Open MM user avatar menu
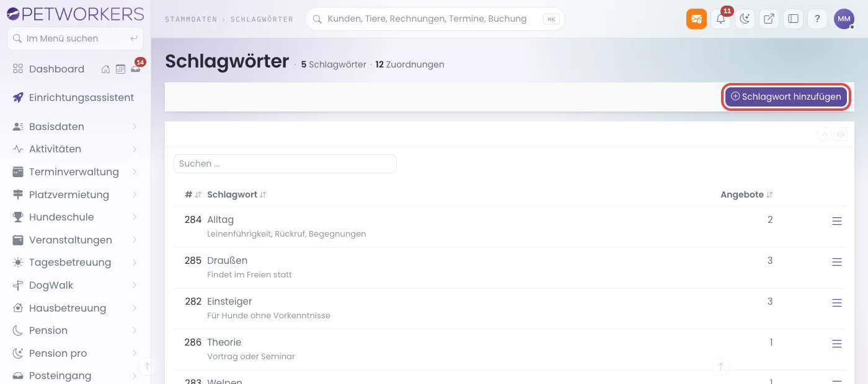 (x=844, y=19)
